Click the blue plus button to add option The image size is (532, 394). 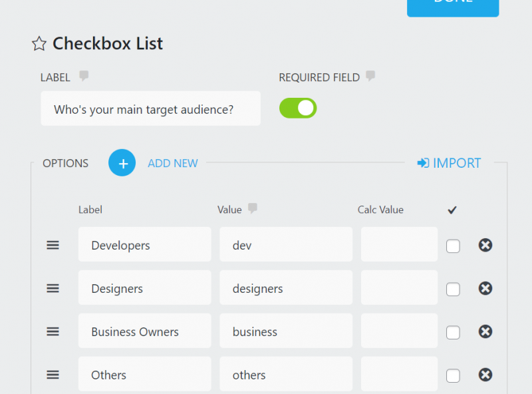(x=122, y=162)
